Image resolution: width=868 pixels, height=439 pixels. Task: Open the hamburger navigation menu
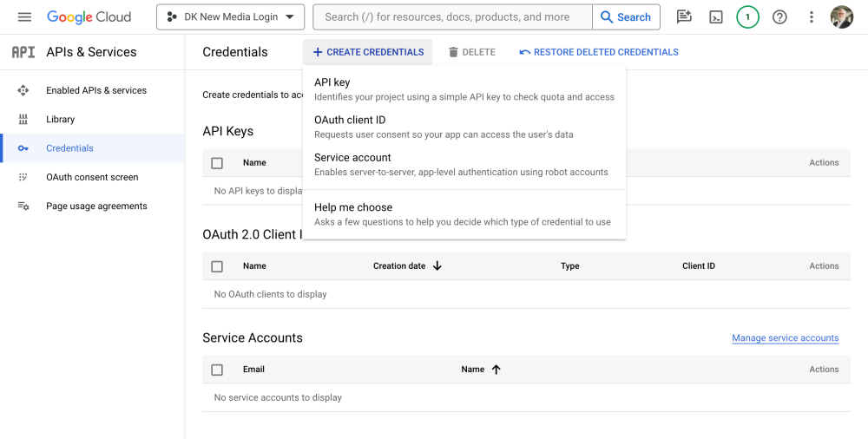tap(24, 17)
